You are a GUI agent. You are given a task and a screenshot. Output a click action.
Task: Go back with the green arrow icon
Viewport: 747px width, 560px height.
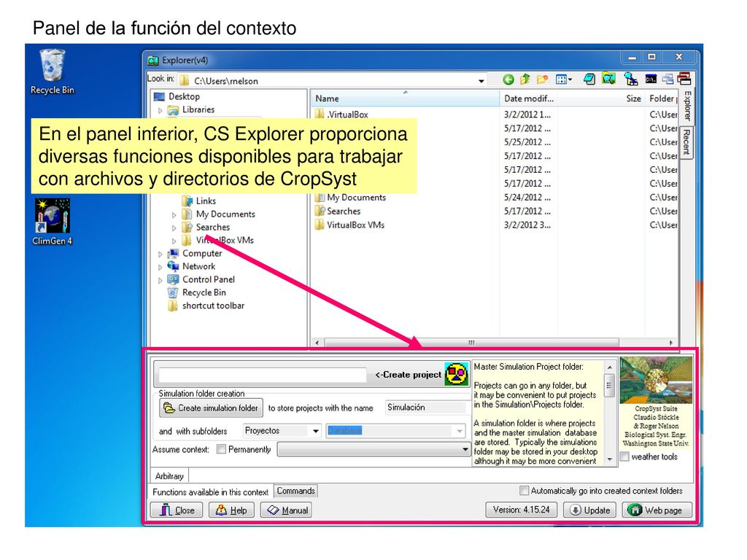click(x=508, y=79)
